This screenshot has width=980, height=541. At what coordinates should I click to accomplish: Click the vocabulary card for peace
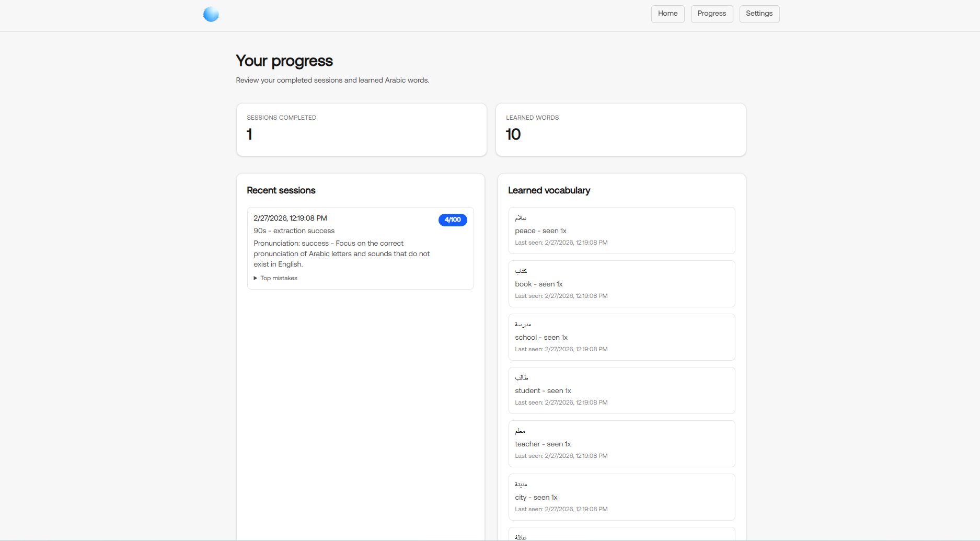click(x=621, y=230)
